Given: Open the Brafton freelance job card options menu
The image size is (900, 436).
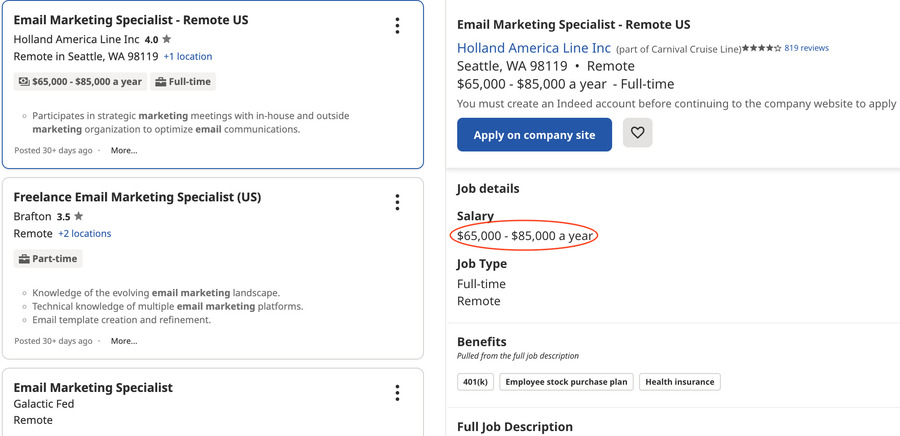Looking at the screenshot, I should pos(397,202).
